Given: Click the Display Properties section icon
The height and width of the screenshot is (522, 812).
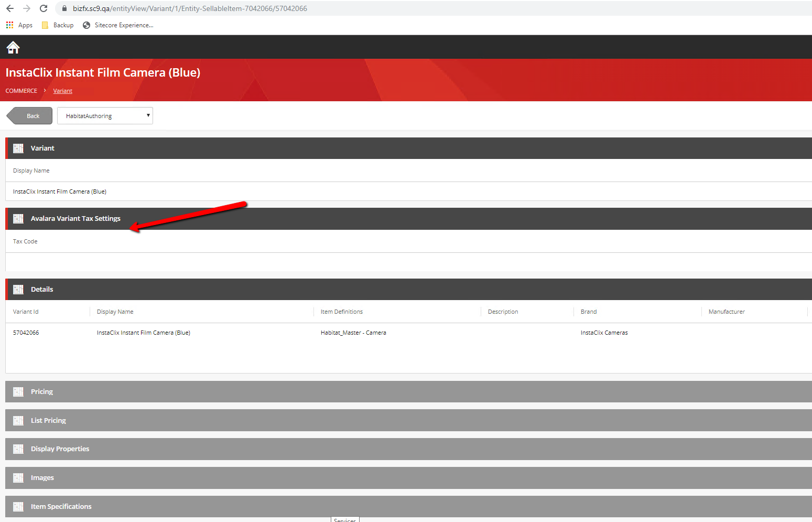Looking at the screenshot, I should [x=18, y=449].
